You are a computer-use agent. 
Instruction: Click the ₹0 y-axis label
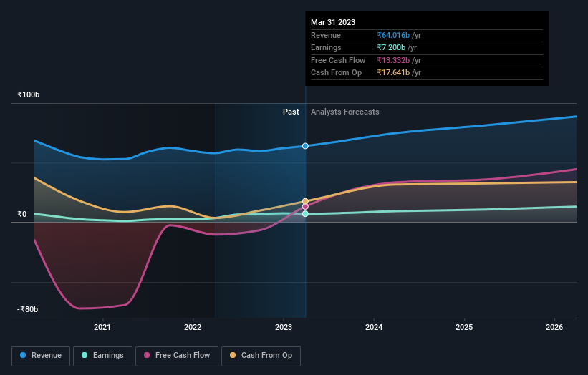[x=22, y=214]
